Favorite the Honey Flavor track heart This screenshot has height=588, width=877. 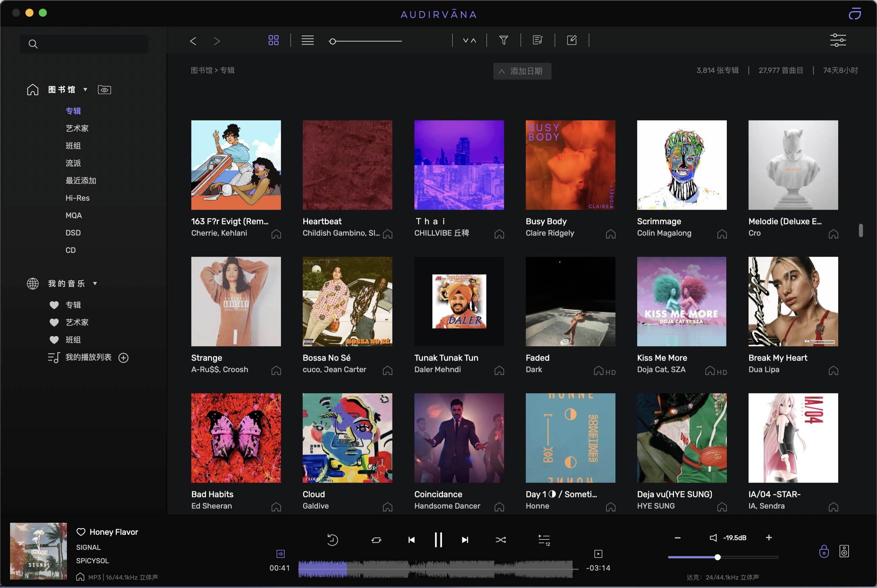pyautogui.click(x=81, y=532)
